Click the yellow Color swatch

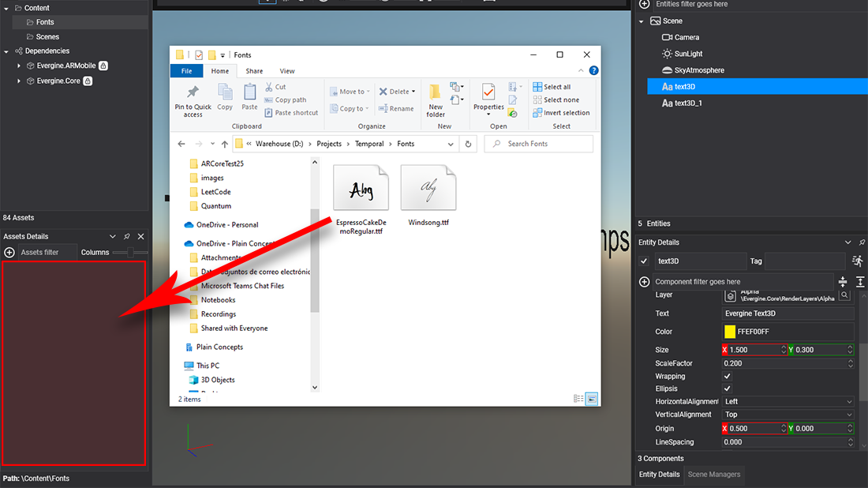point(730,332)
